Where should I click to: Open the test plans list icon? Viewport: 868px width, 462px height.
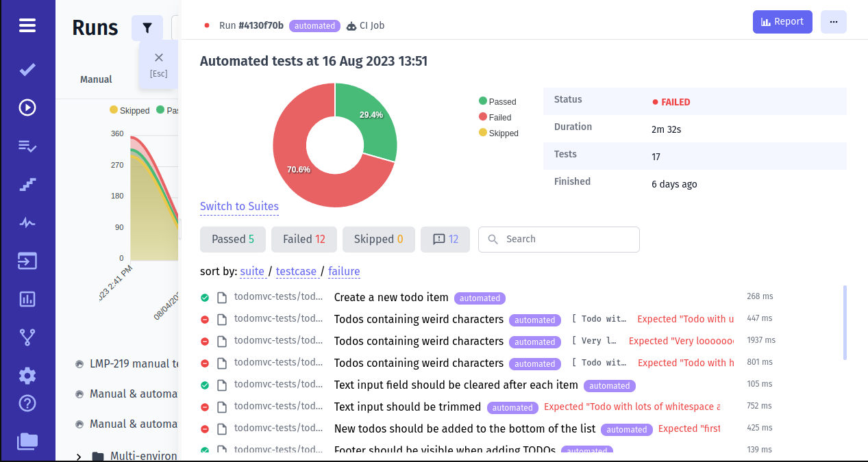[27, 146]
